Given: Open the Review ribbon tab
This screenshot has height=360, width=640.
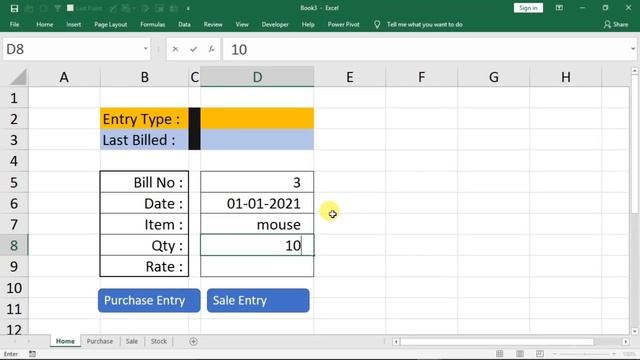Looking at the screenshot, I should coord(213,24).
